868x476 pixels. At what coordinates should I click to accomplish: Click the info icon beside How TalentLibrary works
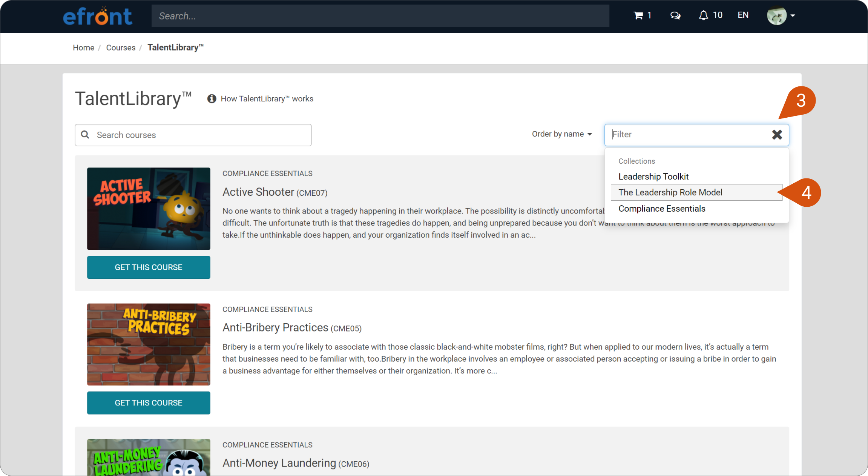point(212,98)
